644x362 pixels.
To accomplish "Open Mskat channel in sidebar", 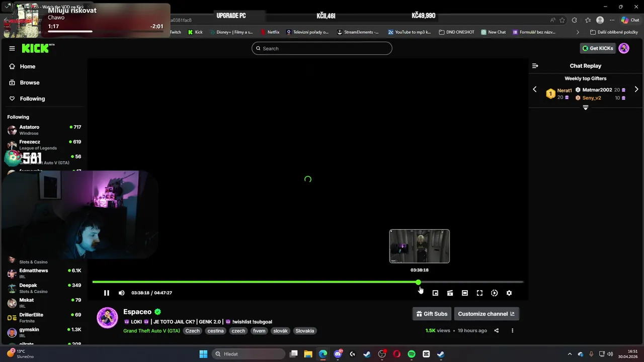I will pyautogui.click(x=44, y=303).
